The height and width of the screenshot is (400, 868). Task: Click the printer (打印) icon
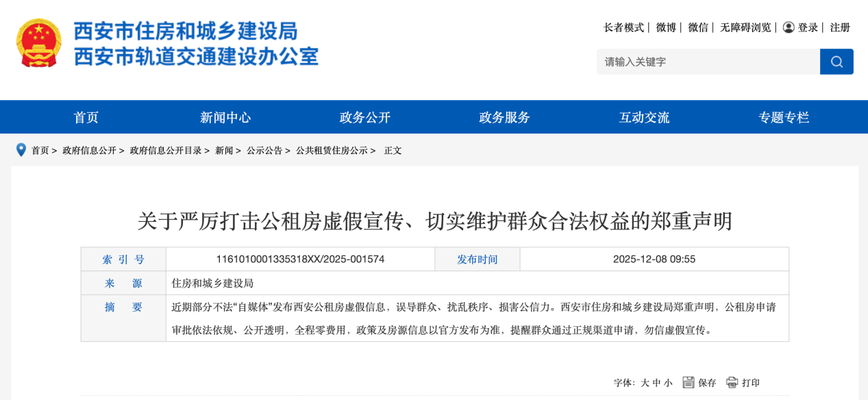[732, 382]
